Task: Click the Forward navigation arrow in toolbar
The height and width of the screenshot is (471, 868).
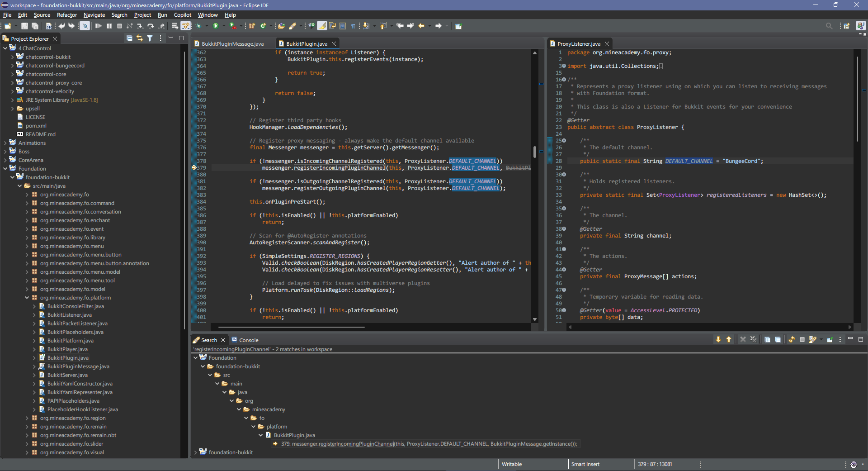Action: click(438, 26)
